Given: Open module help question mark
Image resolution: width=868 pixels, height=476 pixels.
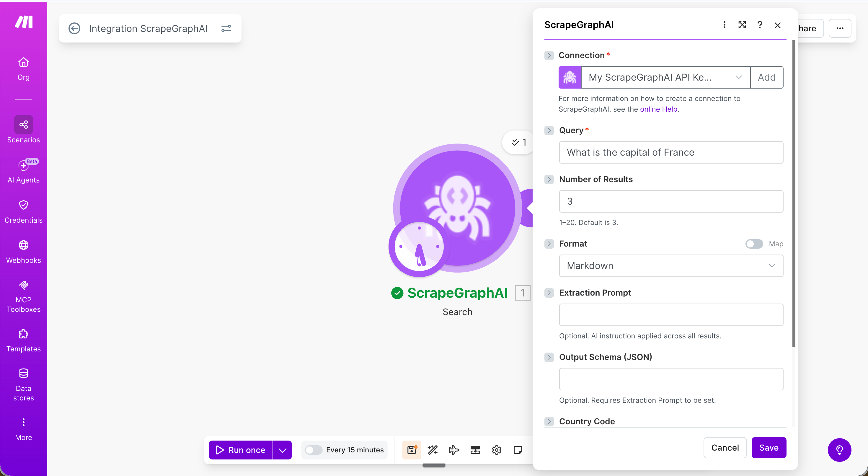Looking at the screenshot, I should click(x=760, y=25).
